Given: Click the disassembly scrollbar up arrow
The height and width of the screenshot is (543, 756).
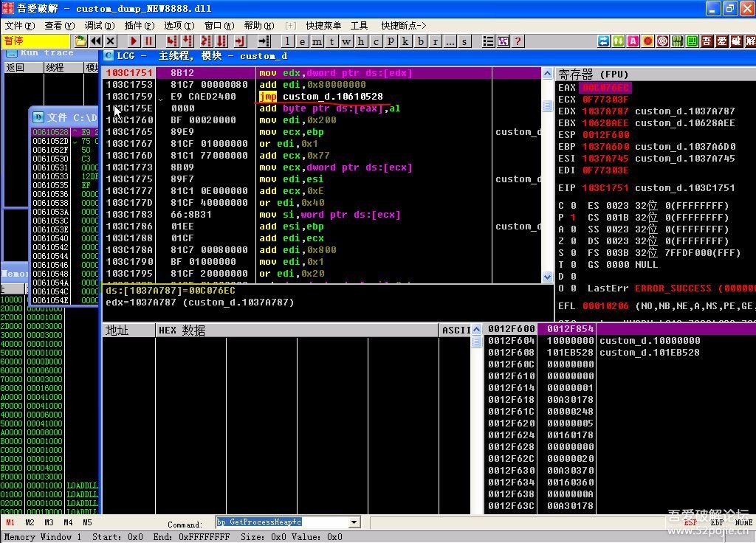Looking at the screenshot, I should [x=547, y=73].
